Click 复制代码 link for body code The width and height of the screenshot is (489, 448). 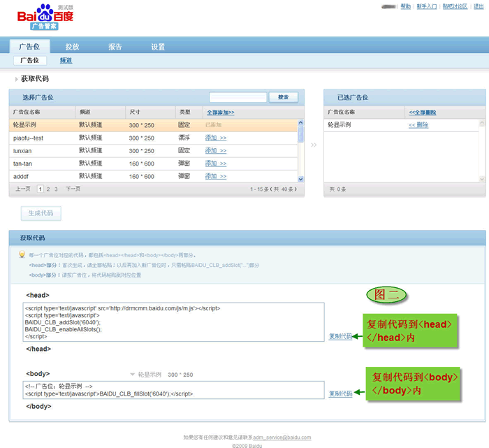(x=340, y=393)
